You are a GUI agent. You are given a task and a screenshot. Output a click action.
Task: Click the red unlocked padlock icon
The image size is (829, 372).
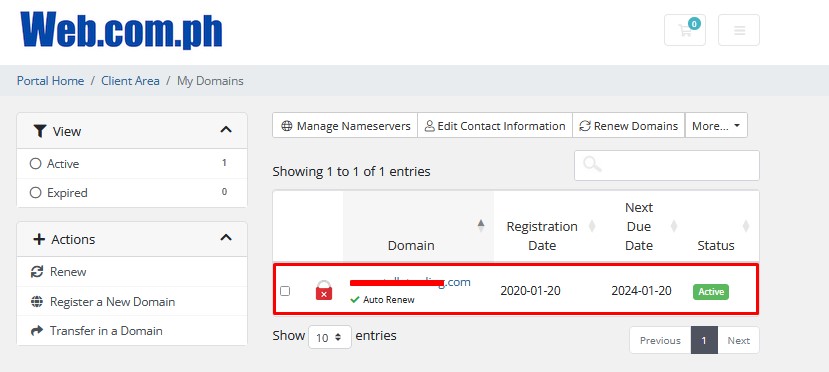click(324, 291)
